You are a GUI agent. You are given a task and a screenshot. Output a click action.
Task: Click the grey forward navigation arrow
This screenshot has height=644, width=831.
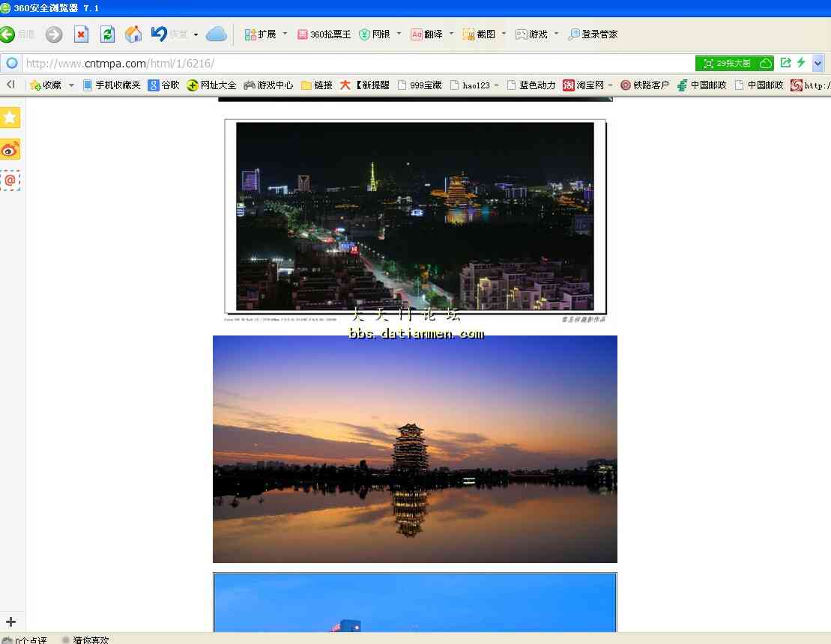54,34
